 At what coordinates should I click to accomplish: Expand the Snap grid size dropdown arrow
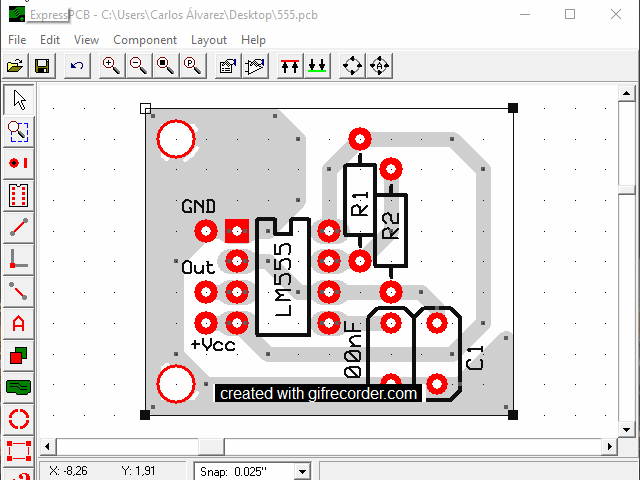(x=302, y=471)
